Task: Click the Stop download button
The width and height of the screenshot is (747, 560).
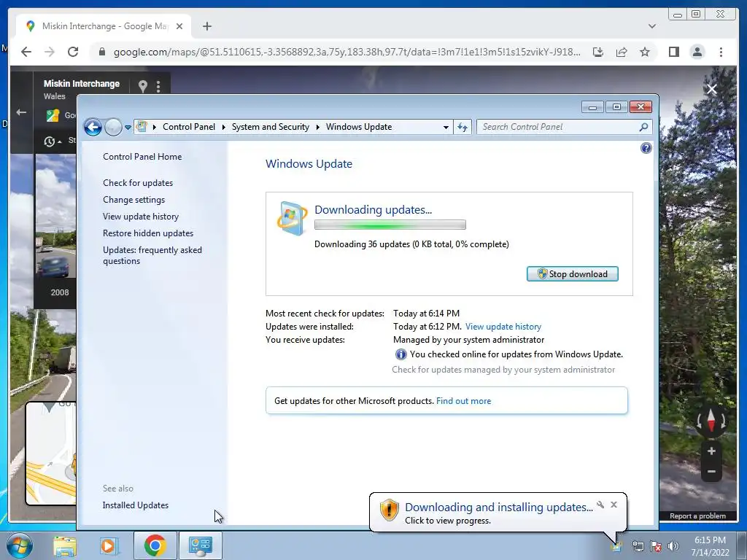Action: [572, 274]
